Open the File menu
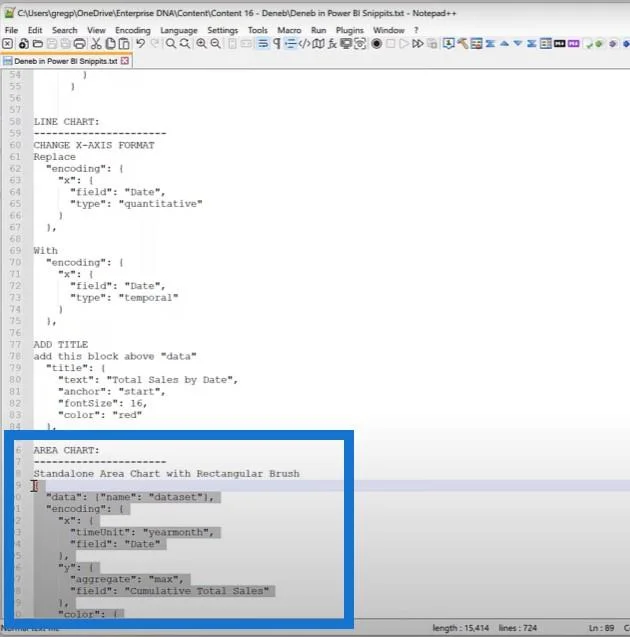Viewport: 630px width, 637px height. click(x=11, y=30)
